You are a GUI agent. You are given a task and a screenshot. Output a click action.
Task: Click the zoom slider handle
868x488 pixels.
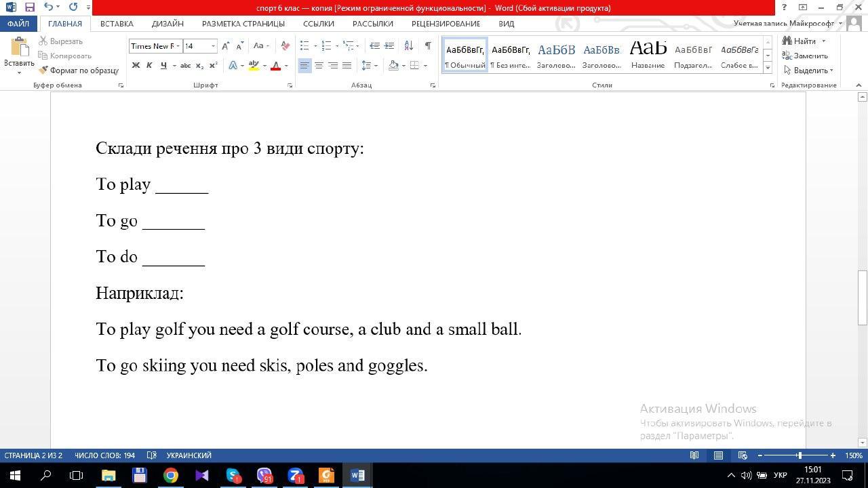point(800,455)
